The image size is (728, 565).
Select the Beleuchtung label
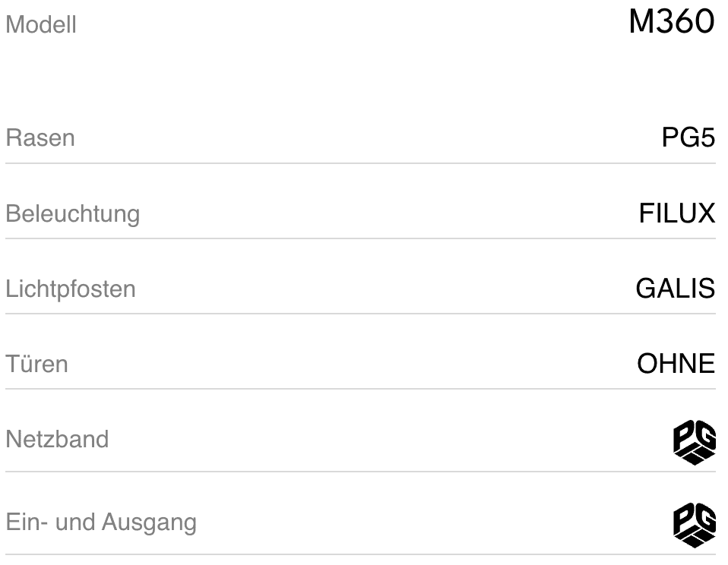point(73,214)
